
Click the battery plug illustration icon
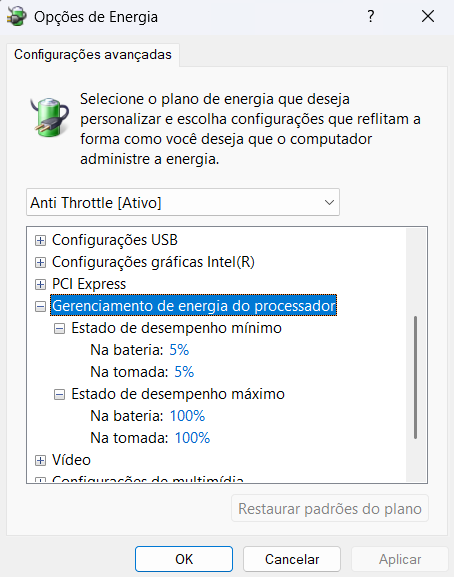(x=50, y=117)
